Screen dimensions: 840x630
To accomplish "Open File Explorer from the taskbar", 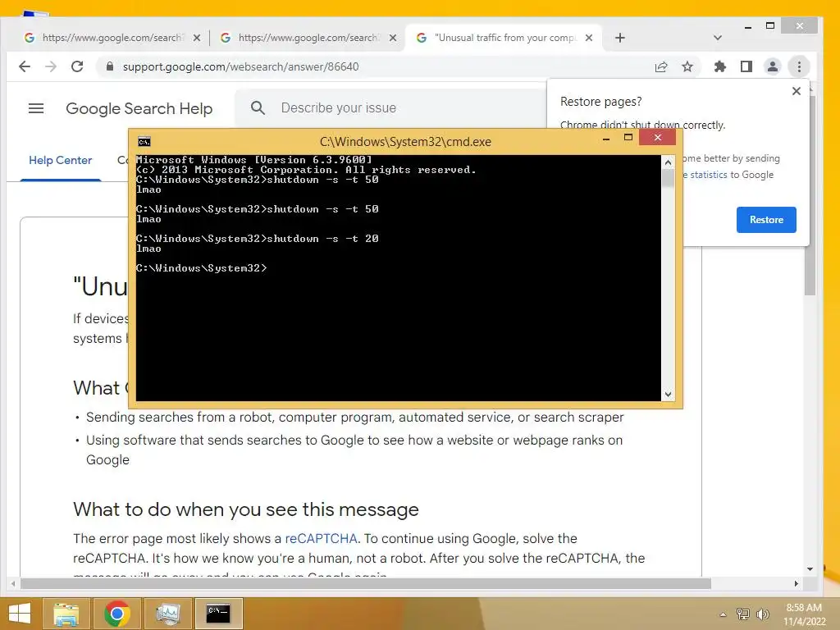I will [66, 614].
